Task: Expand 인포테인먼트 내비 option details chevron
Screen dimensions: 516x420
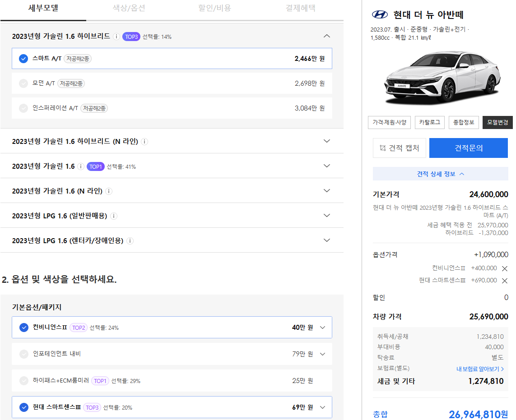Action: coord(322,354)
